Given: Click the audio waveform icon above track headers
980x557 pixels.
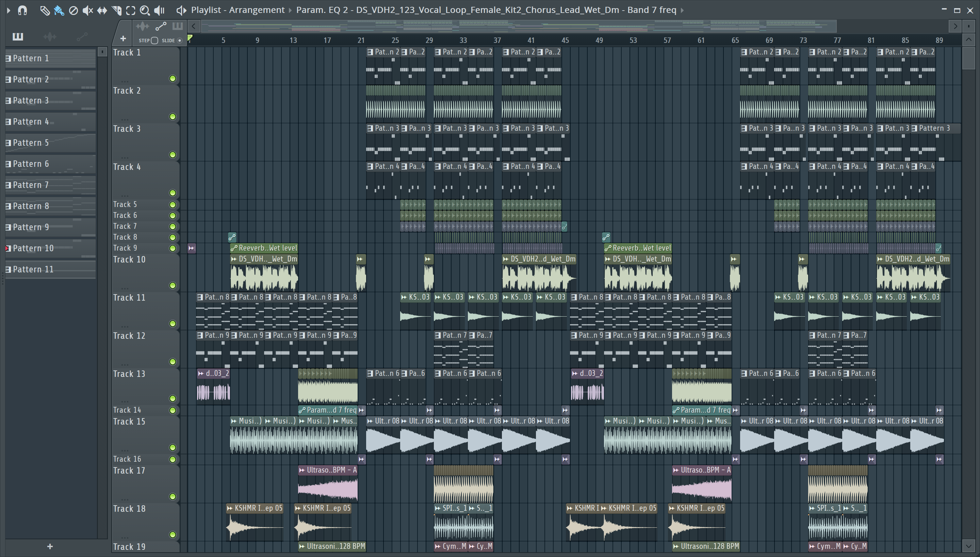Looking at the screenshot, I should point(143,26).
